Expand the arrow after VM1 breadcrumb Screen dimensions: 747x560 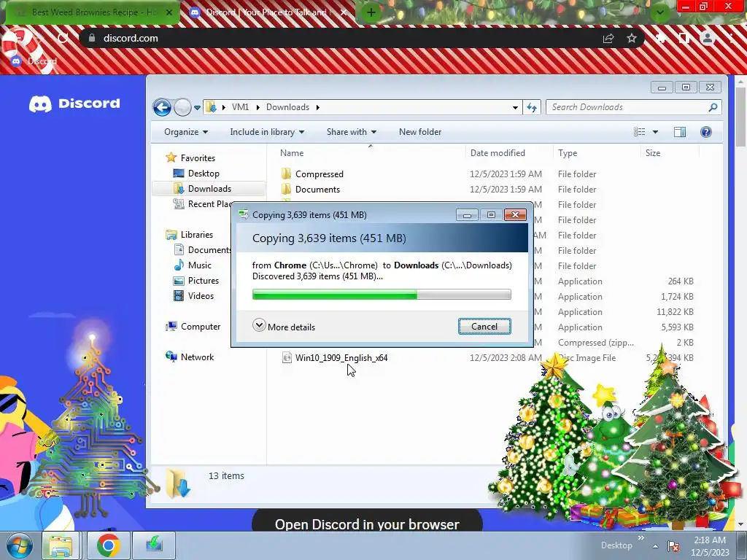258,107
